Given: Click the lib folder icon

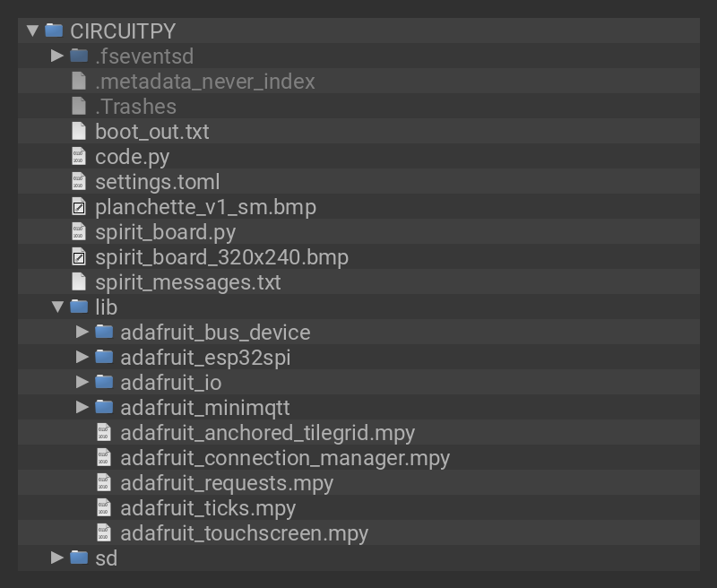Looking at the screenshot, I should (x=79, y=307).
